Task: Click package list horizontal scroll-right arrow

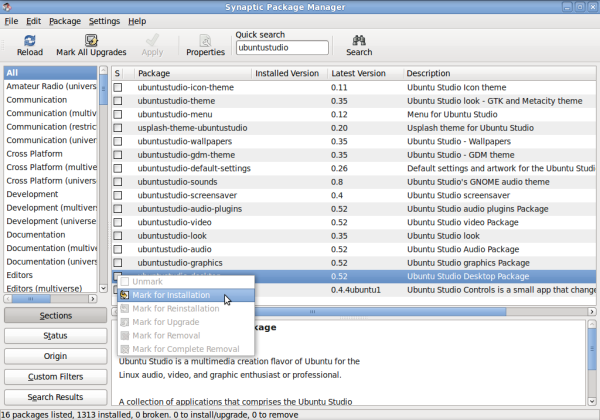Action: click(x=592, y=311)
